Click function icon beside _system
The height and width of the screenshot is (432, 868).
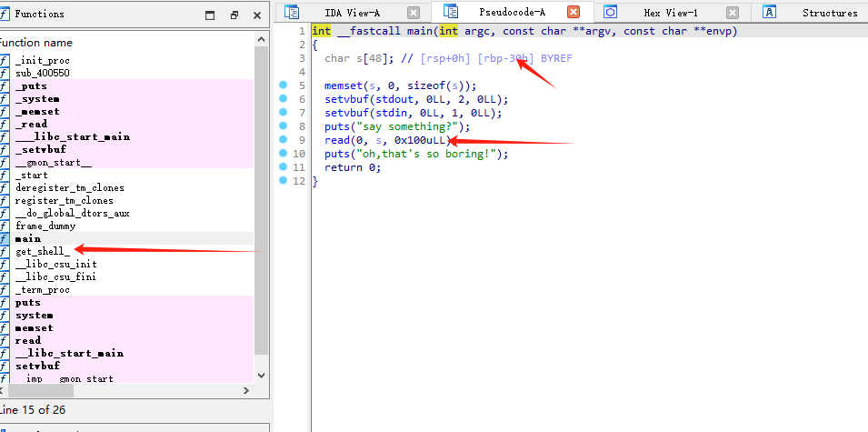coord(5,98)
